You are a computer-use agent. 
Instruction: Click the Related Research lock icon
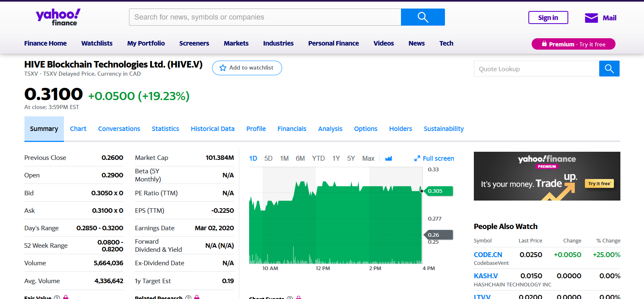click(x=197, y=297)
